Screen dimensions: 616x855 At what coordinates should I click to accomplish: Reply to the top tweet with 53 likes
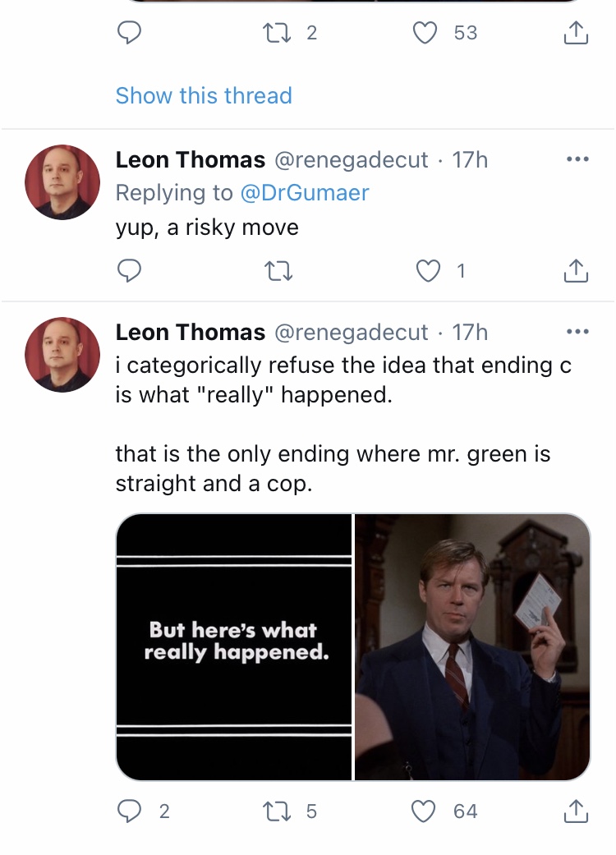(x=130, y=33)
